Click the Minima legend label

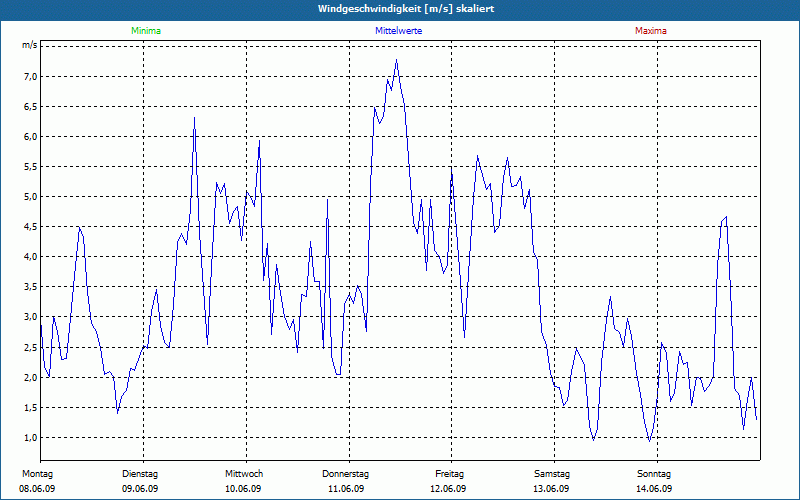click(146, 31)
